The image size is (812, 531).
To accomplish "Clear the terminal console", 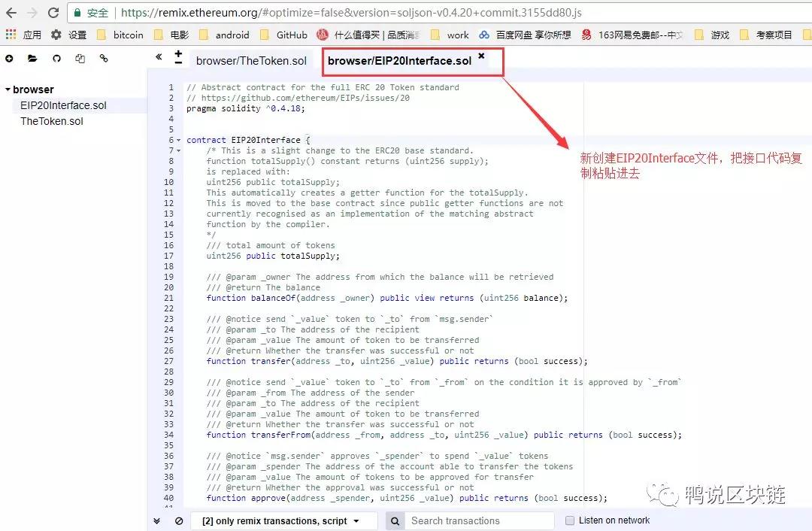I will click(179, 521).
